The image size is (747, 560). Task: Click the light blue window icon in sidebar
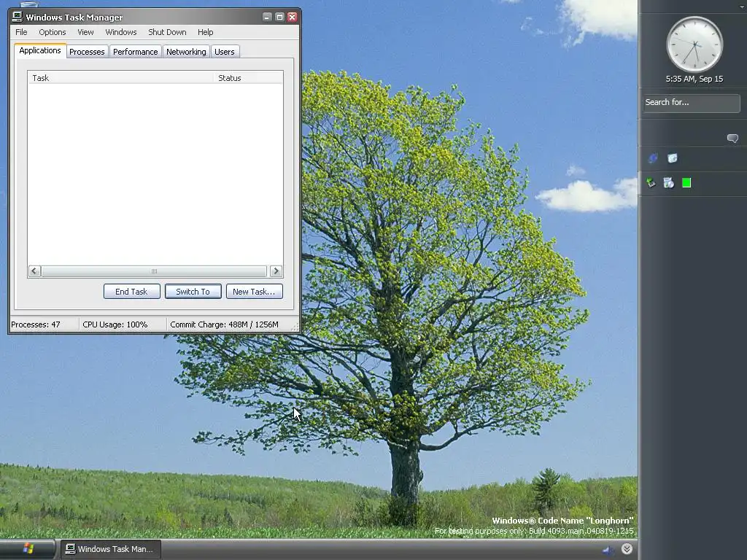pyautogui.click(x=672, y=158)
